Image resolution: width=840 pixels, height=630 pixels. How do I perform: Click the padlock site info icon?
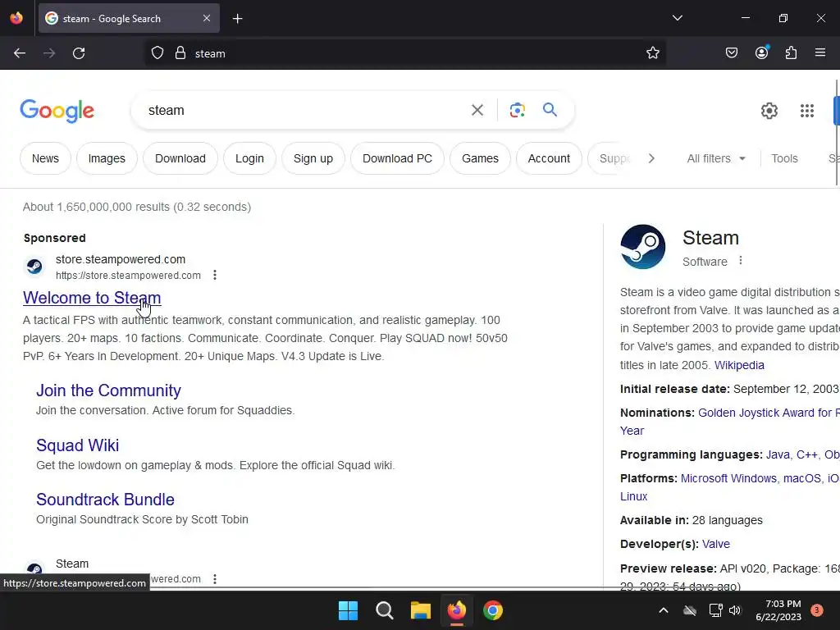coord(180,53)
